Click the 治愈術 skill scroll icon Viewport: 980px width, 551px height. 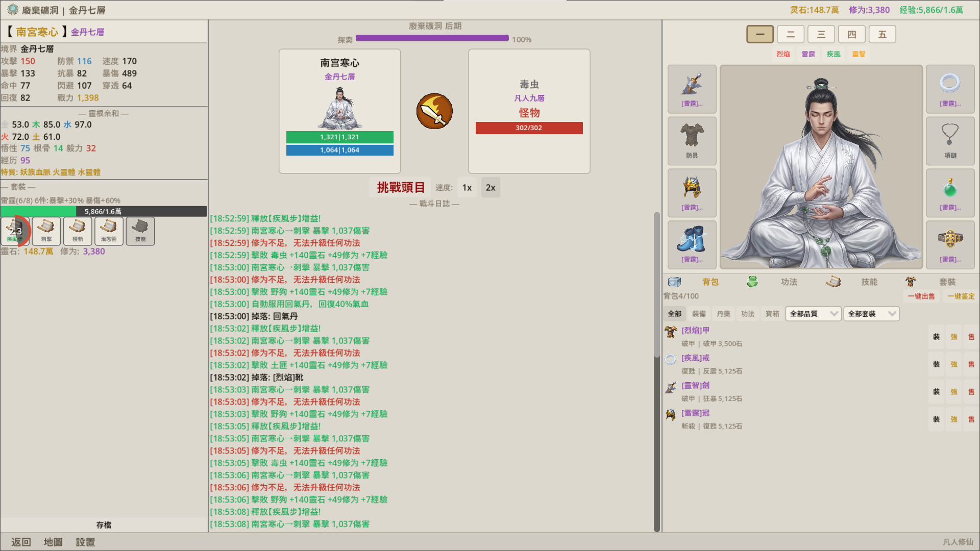point(109,231)
